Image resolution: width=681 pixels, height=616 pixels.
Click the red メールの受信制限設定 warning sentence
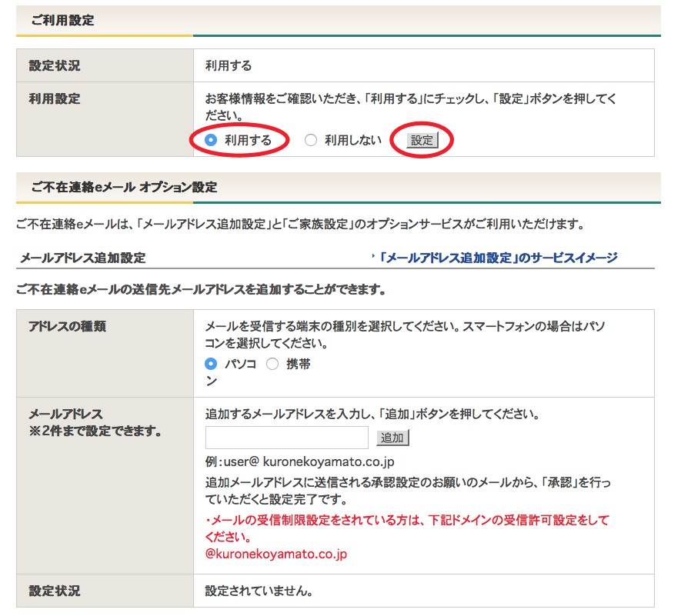pos(406,520)
